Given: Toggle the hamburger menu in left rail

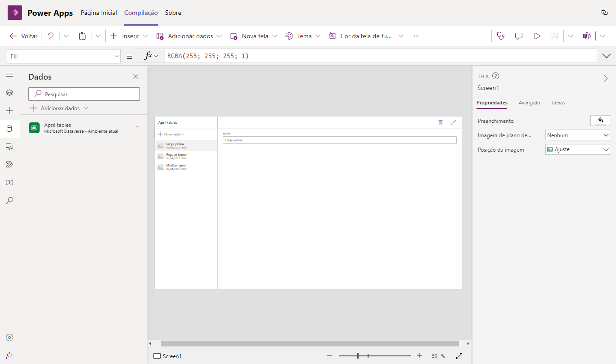Looking at the screenshot, I should [x=9, y=75].
